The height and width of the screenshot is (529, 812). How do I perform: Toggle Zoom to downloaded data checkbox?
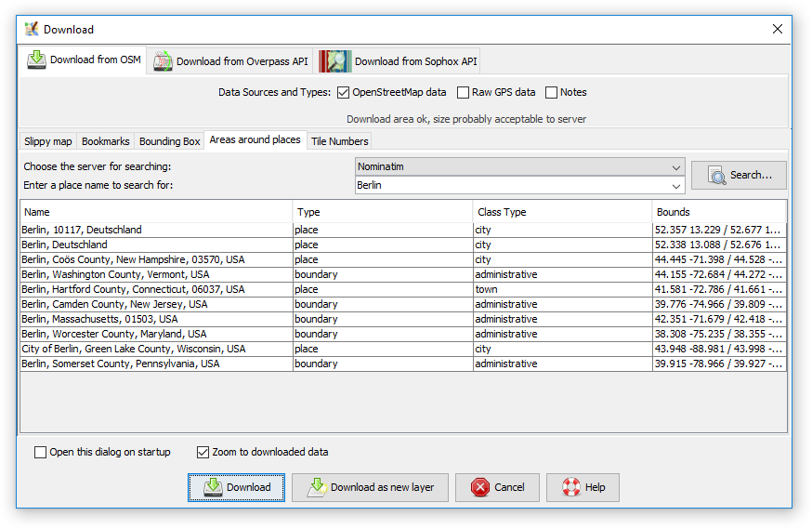click(x=203, y=453)
